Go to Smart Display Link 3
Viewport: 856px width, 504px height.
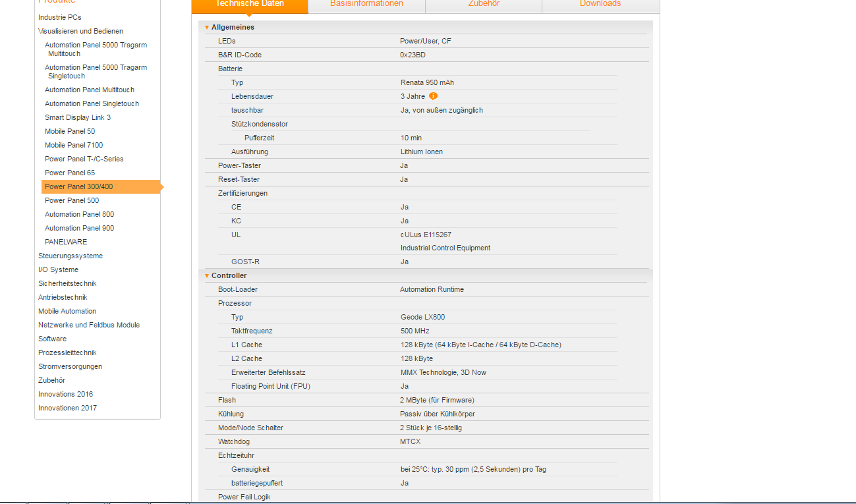[78, 117]
